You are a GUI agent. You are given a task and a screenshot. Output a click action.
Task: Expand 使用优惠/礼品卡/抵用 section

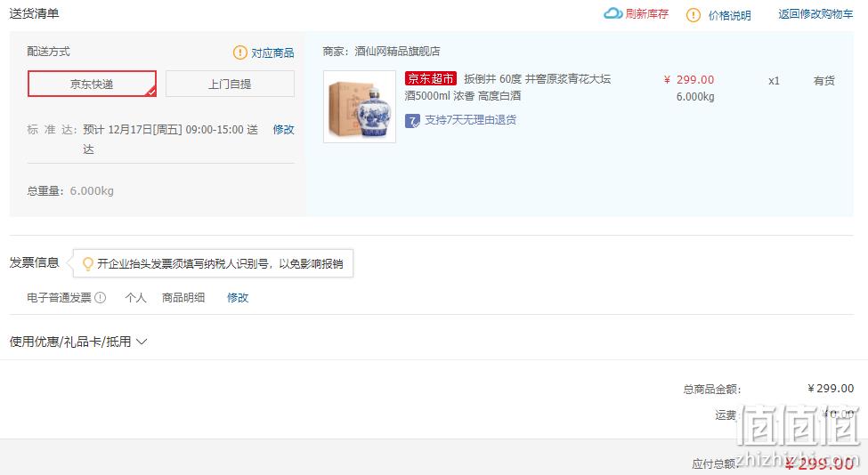tap(78, 342)
